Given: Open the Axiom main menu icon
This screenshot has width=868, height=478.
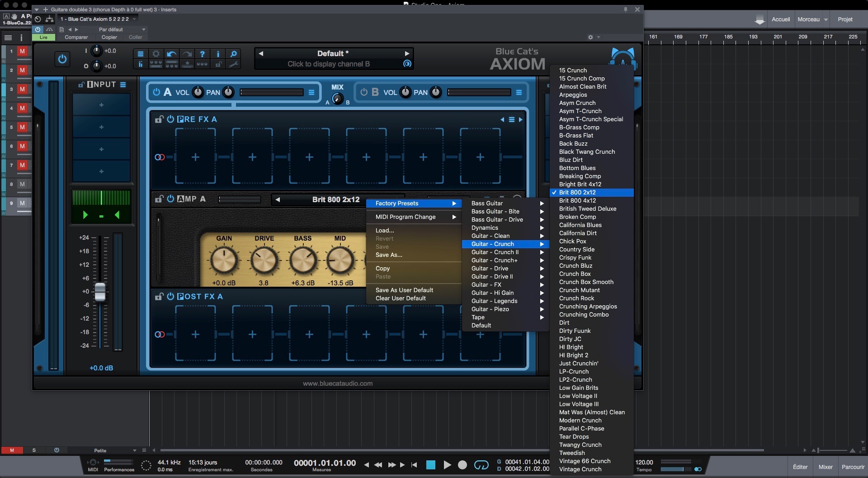Looking at the screenshot, I should [141, 54].
